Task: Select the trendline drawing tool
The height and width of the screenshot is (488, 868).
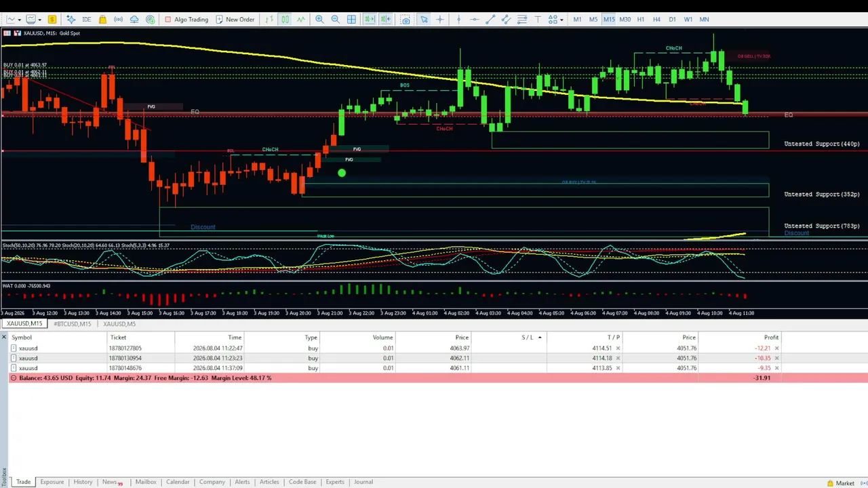Action: click(x=490, y=19)
